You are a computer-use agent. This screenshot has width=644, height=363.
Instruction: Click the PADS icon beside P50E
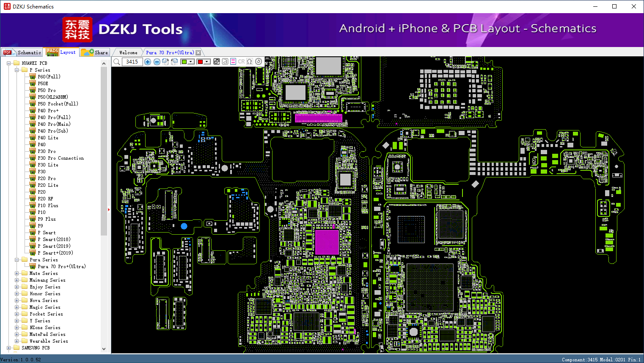tap(33, 83)
